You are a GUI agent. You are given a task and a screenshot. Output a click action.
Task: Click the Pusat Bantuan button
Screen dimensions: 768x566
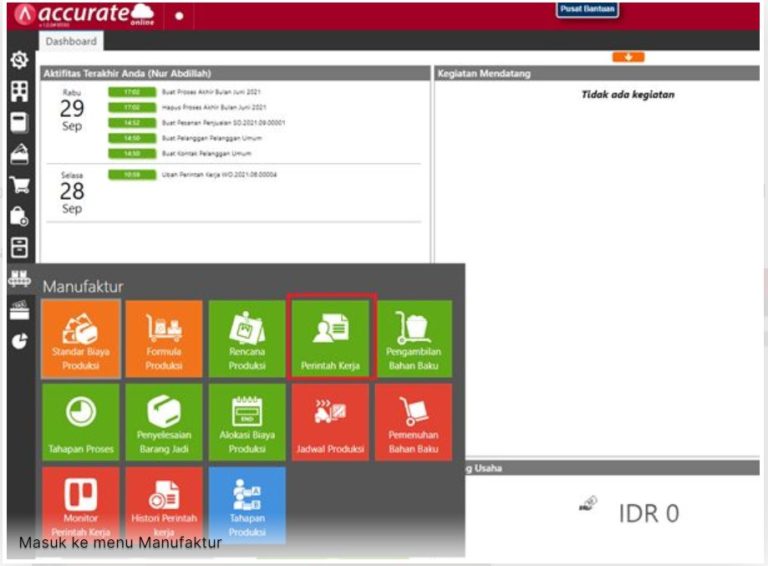587,9
